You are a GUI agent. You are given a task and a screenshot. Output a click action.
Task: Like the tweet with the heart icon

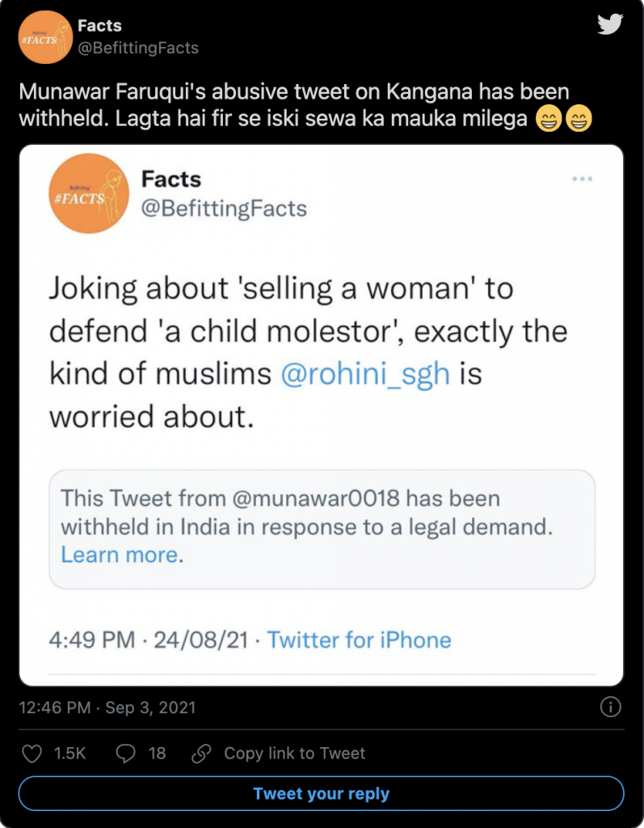[32, 754]
